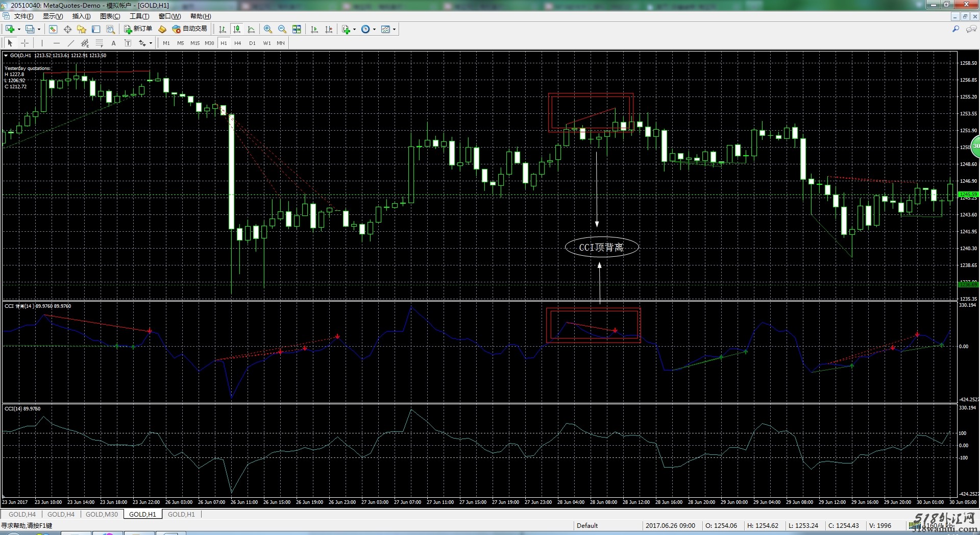
Task: Click the 新订单 new order button
Action: click(138, 29)
